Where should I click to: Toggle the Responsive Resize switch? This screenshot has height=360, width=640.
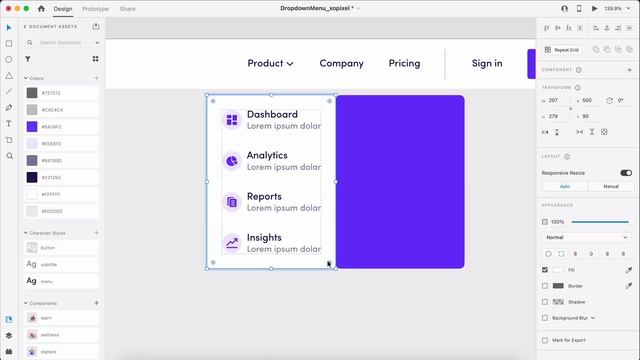[x=626, y=173]
